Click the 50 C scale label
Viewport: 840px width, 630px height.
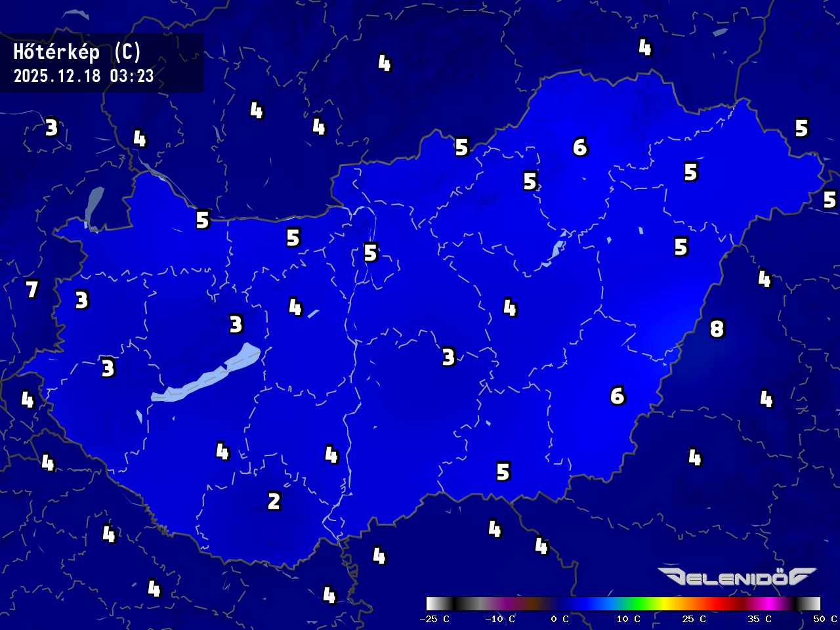(825, 619)
